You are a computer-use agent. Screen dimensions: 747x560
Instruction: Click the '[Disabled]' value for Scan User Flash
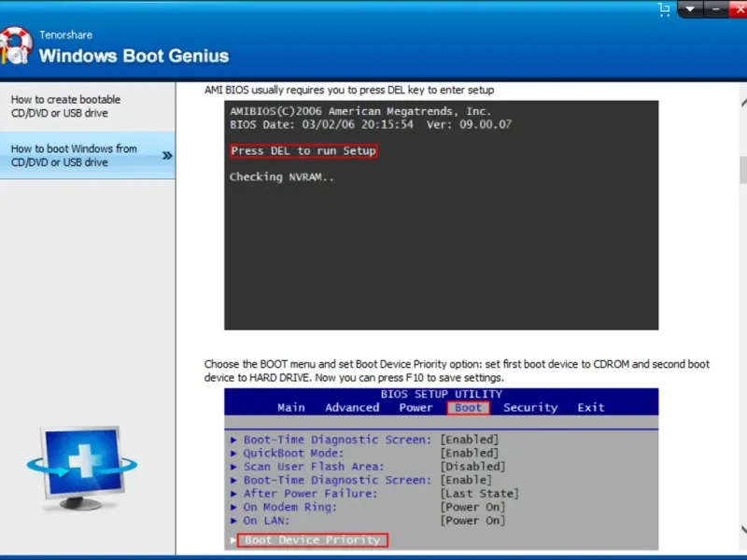pos(472,467)
